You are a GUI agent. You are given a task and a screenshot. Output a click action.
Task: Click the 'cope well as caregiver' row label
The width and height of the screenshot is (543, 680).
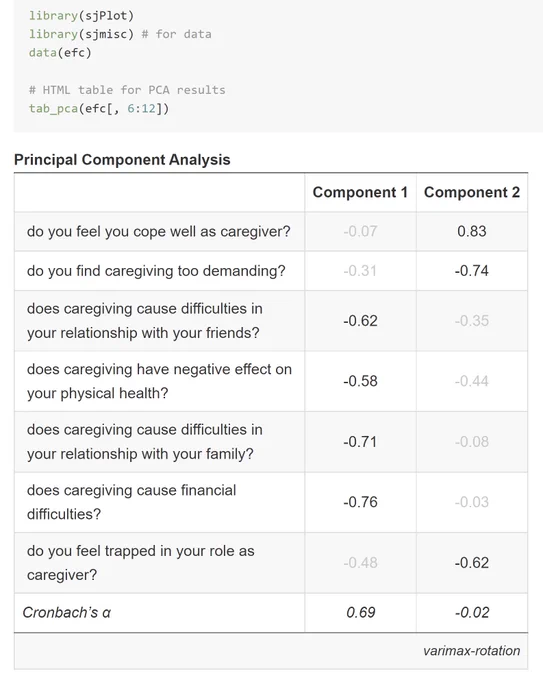pos(158,231)
